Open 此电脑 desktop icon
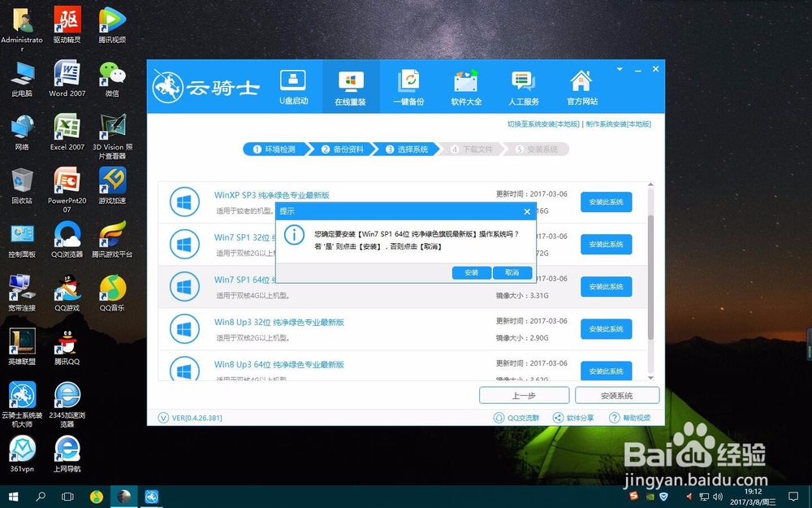The height and width of the screenshot is (508, 812). point(22,79)
